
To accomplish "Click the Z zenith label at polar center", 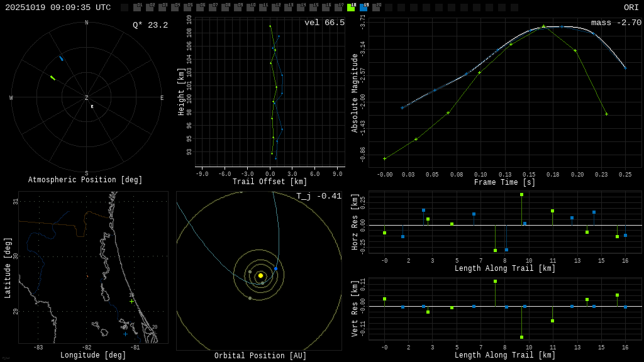I will pos(87,98).
